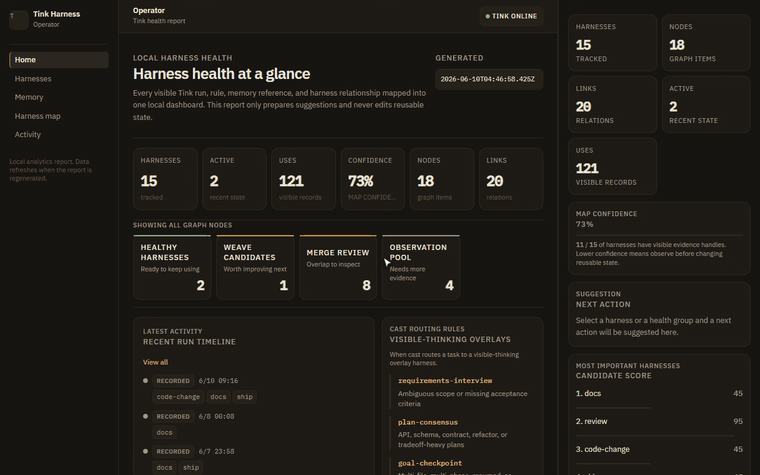
Task: Click the right panel Active 2 tile
Action: [706, 104]
